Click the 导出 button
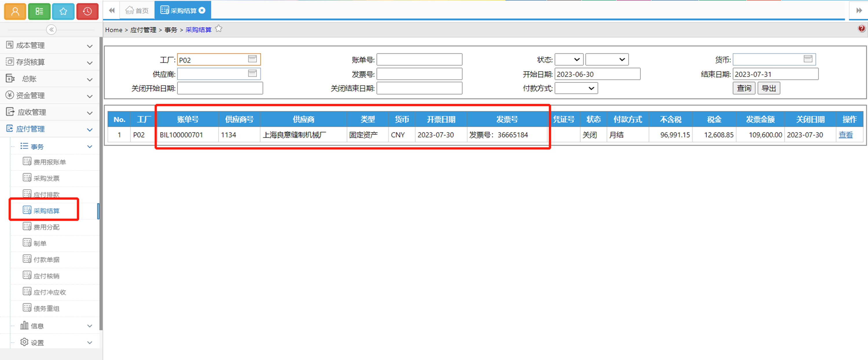This screenshot has width=868, height=360. (x=769, y=88)
